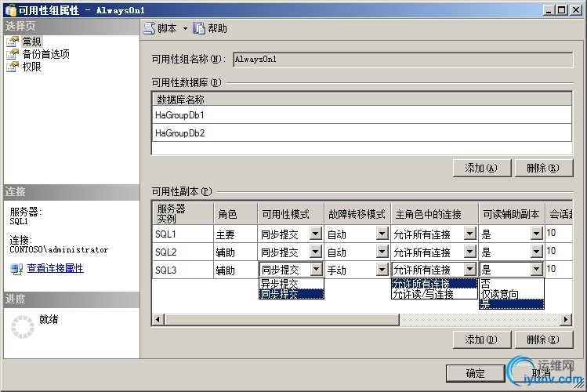Click the 权限 page icon
The height and width of the screenshot is (392, 587).
pos(13,67)
